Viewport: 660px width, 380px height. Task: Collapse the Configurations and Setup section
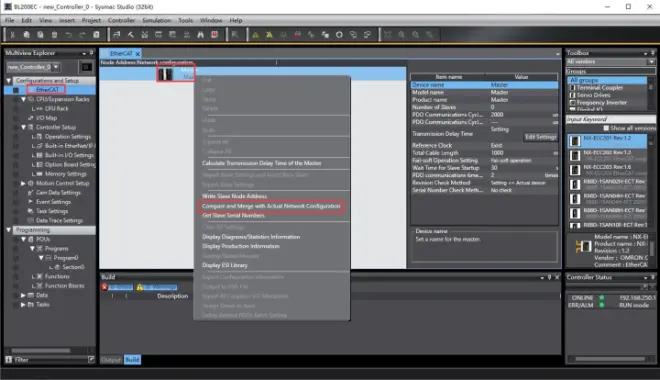(8, 80)
